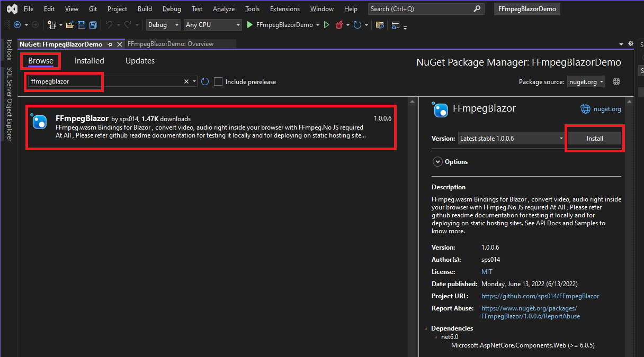Refresh NuGet search results

pyautogui.click(x=205, y=81)
